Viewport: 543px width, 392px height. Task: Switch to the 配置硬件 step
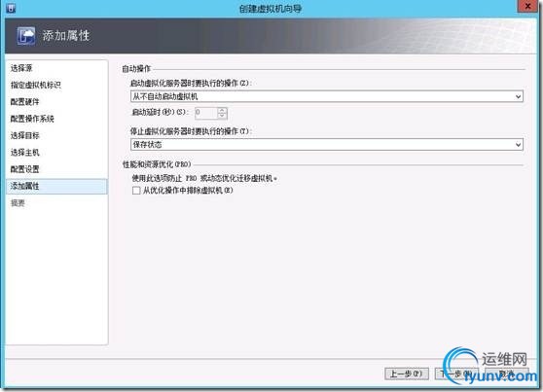tap(25, 102)
